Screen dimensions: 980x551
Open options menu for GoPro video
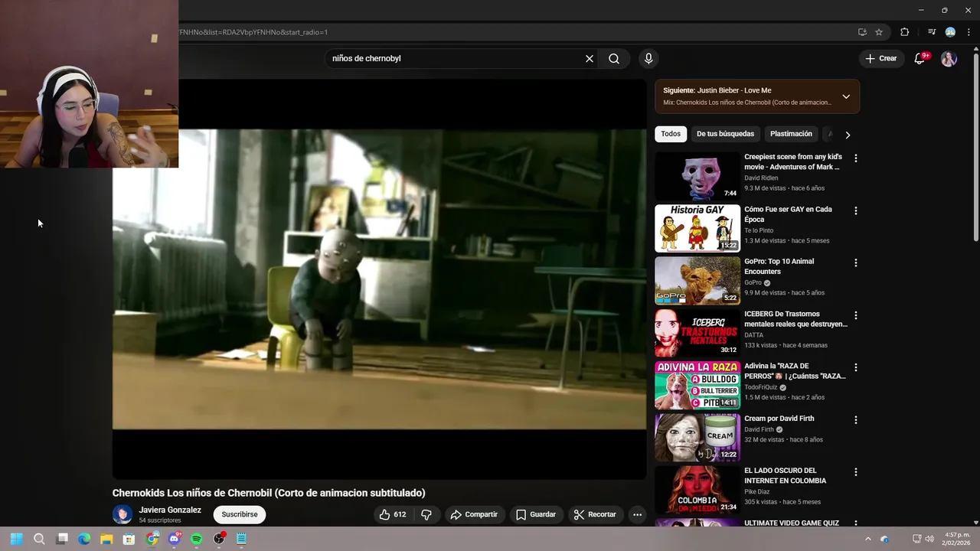[856, 262]
